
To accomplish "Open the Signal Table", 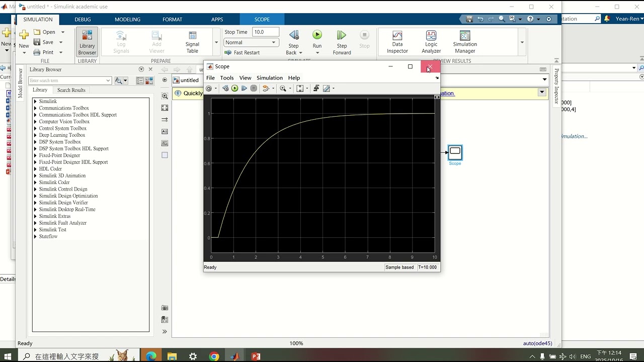I will [192, 42].
